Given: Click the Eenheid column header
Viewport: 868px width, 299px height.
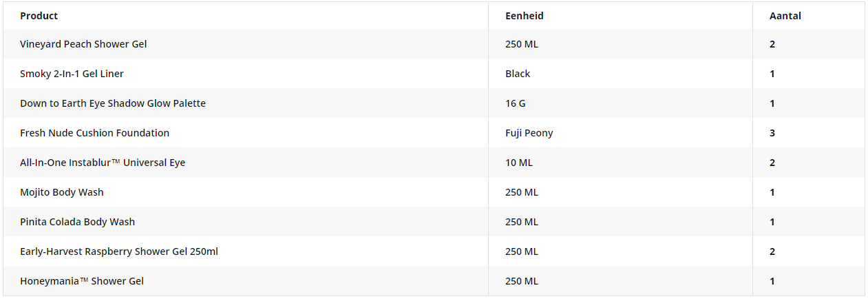Looking at the screenshot, I should (x=525, y=16).
